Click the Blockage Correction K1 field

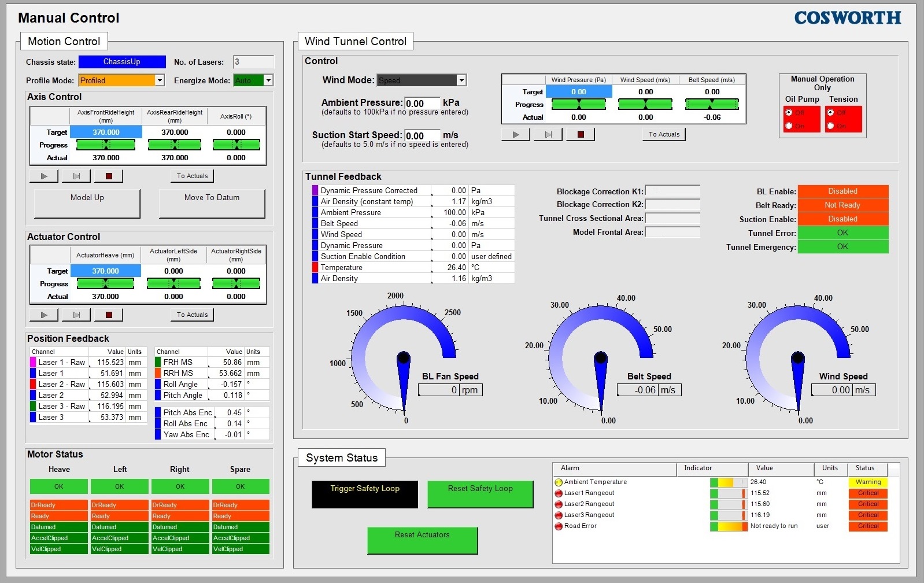[x=672, y=191]
